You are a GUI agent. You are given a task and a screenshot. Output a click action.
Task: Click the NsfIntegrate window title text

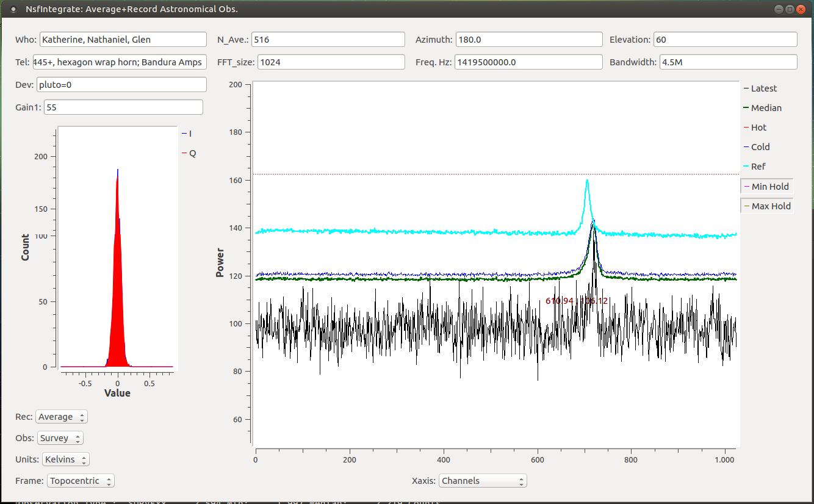[132, 9]
